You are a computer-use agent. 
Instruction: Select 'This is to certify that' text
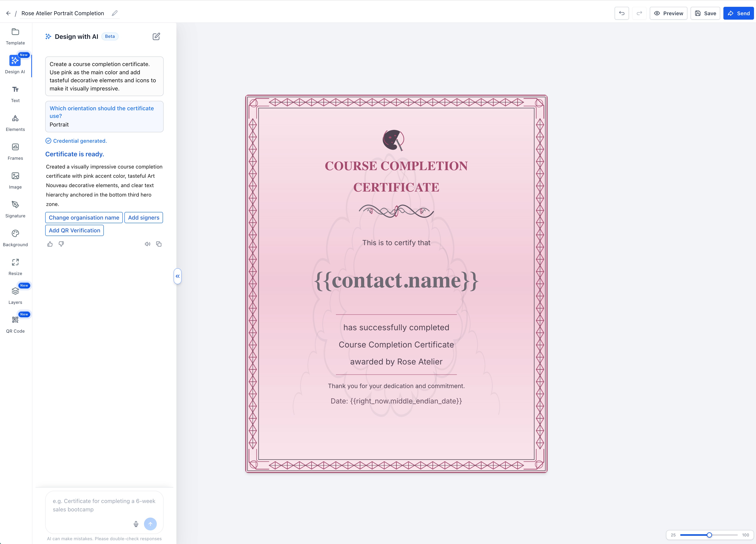pos(396,243)
